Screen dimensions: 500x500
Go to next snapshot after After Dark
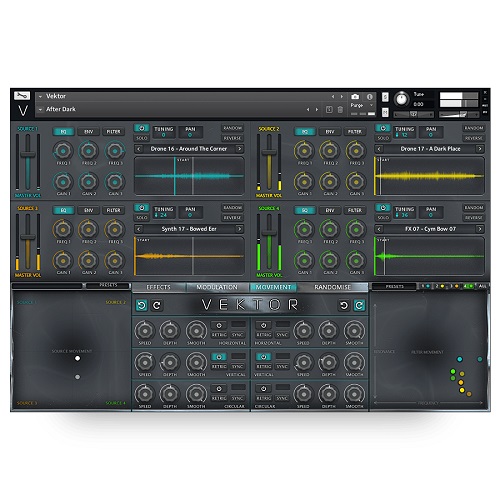coord(317,109)
